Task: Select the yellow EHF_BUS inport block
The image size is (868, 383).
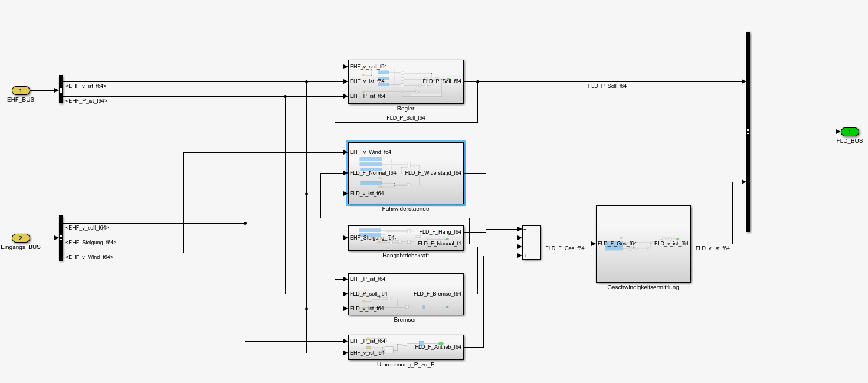Action: pos(21,90)
